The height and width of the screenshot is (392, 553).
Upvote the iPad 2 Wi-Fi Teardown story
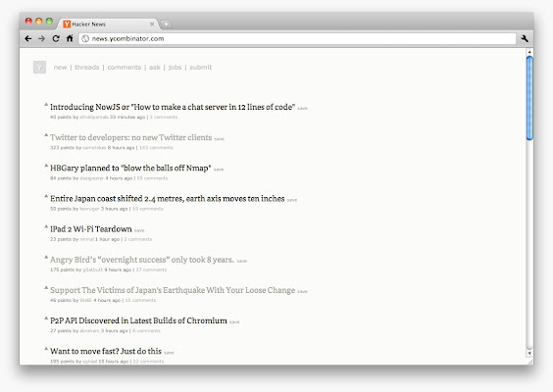(x=46, y=226)
